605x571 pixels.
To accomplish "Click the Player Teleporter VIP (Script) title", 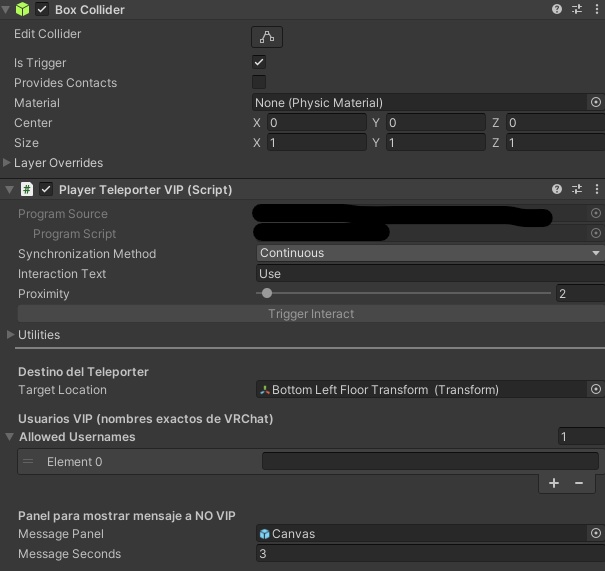I will pos(145,190).
